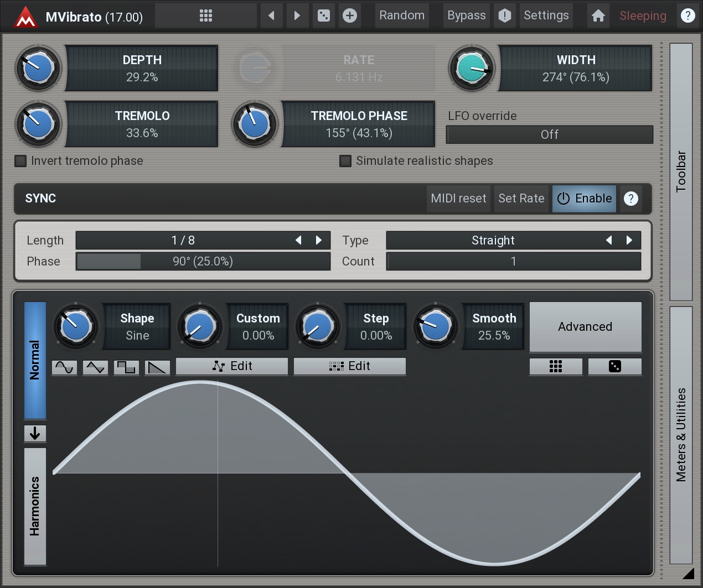Screen dimensions: 703x588
Task: Open the LFO override dropdown
Action: 549,134
